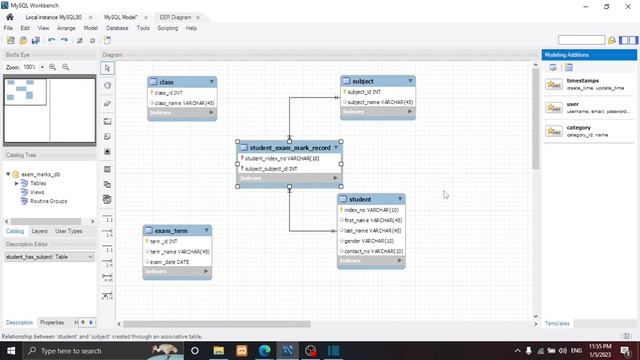Select the hand pan tool
Viewport: 640px width, 360px height.
(107, 85)
